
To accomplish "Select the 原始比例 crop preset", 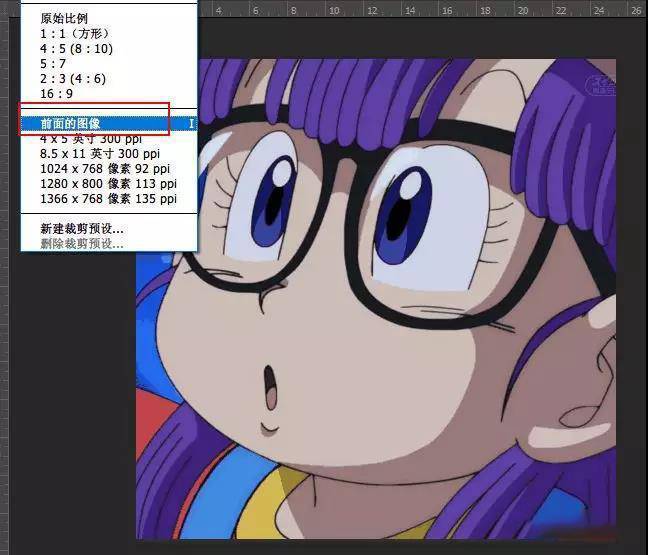I will (x=109, y=18).
